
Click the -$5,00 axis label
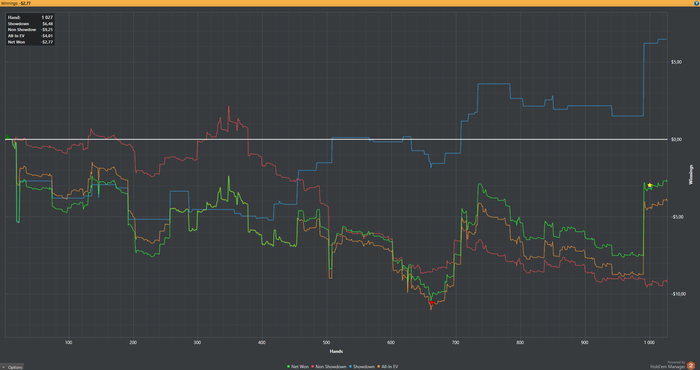pyautogui.click(x=677, y=216)
